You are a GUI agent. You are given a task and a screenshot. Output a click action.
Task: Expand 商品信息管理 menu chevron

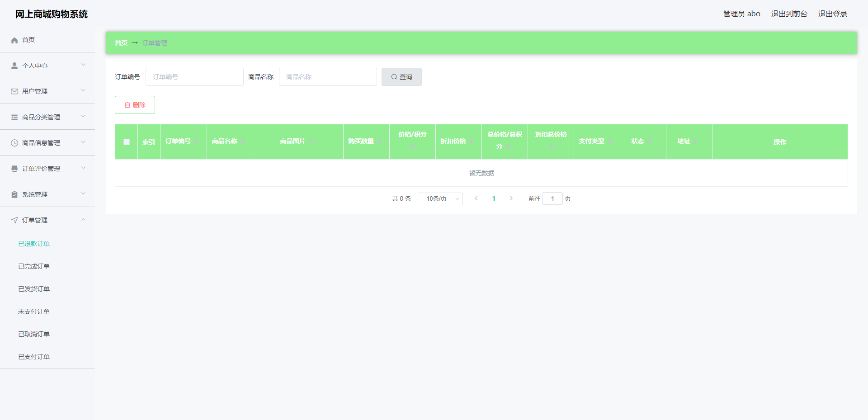click(83, 142)
